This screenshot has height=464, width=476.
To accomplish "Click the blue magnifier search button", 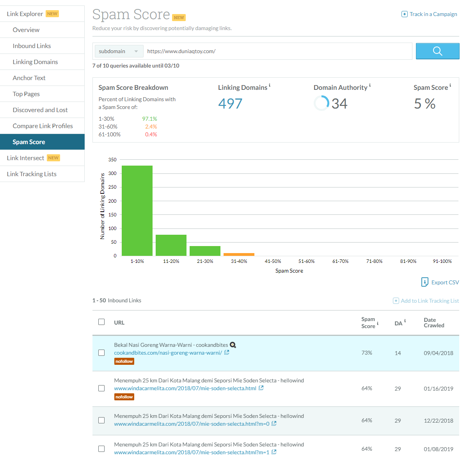I will coord(437,51).
